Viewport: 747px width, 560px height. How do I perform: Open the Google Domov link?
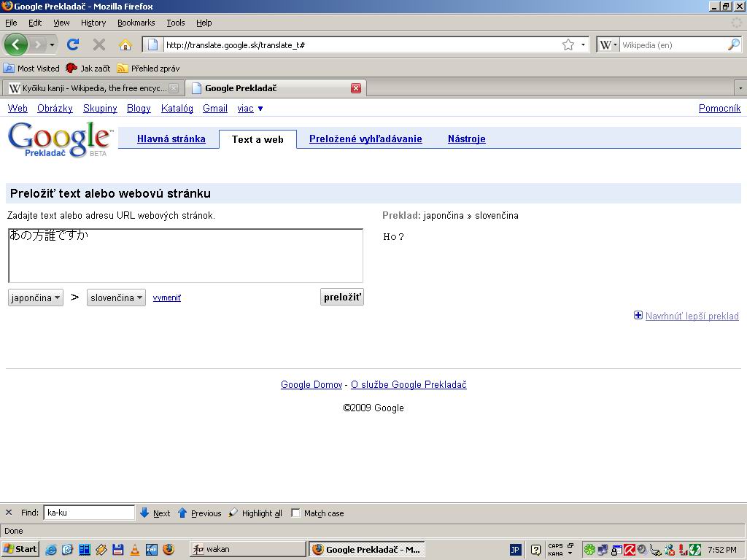coord(311,384)
